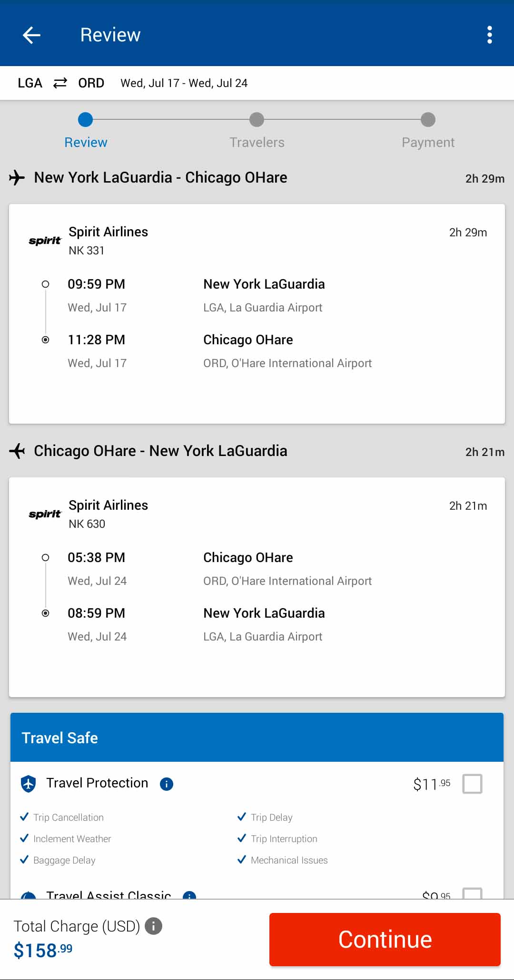Image resolution: width=514 pixels, height=980 pixels.
Task: Tap the return flight airplane icon
Action: (17, 451)
